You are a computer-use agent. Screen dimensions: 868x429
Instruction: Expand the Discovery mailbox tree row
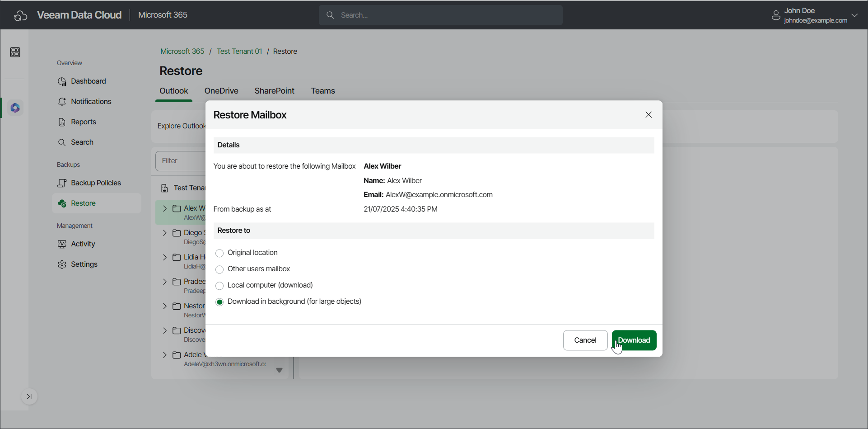165,330
